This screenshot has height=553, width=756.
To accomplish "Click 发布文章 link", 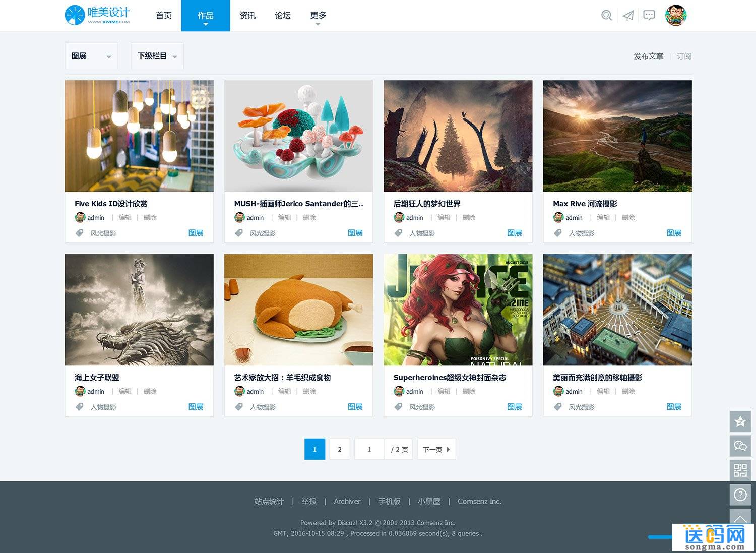I will tap(649, 56).
